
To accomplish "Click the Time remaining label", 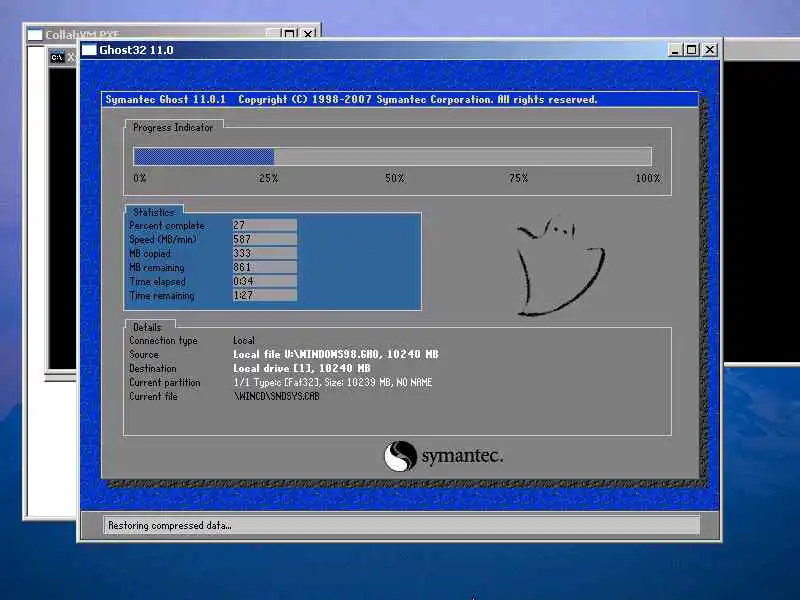I will click(161, 295).
